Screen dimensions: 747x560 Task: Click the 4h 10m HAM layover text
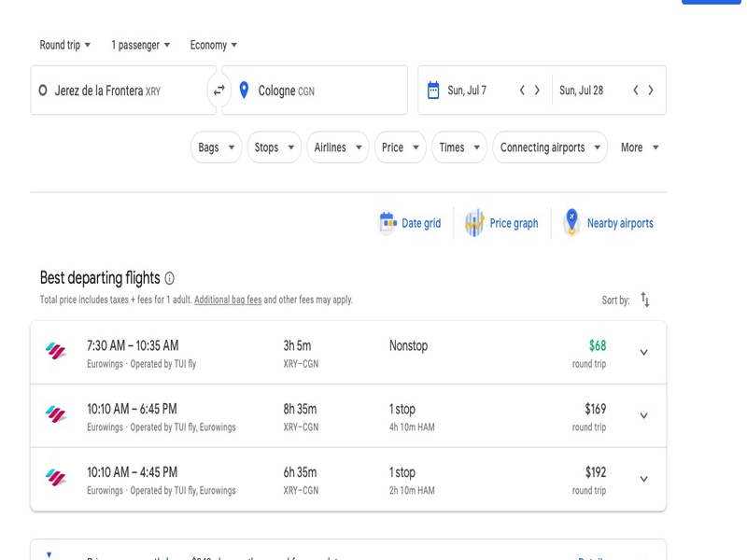tap(412, 427)
